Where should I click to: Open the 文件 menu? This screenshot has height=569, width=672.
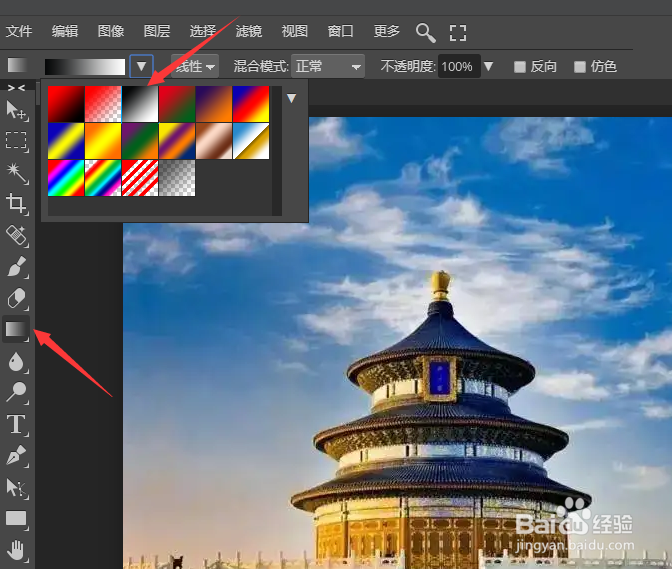tap(19, 31)
